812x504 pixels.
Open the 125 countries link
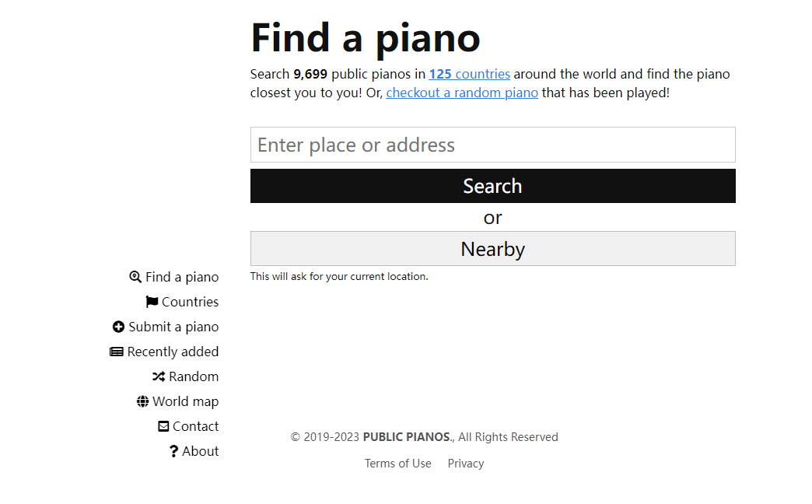click(469, 74)
